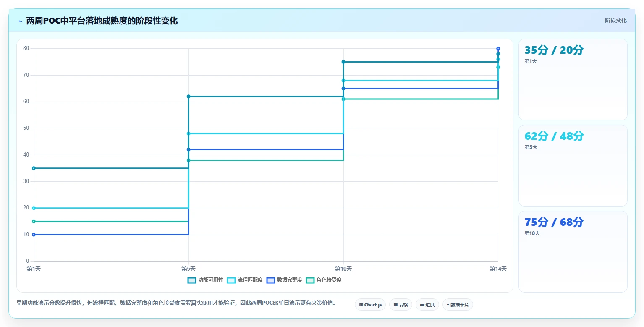This screenshot has height=327, width=644.
Task: Click the 角色接受度 point at 73 on 第14天
Action: (498, 67)
